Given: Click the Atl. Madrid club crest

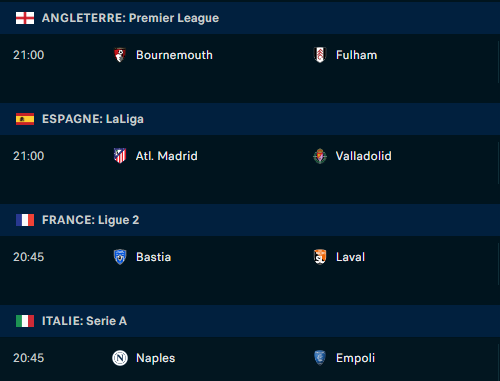Looking at the screenshot, I should tap(120, 156).
